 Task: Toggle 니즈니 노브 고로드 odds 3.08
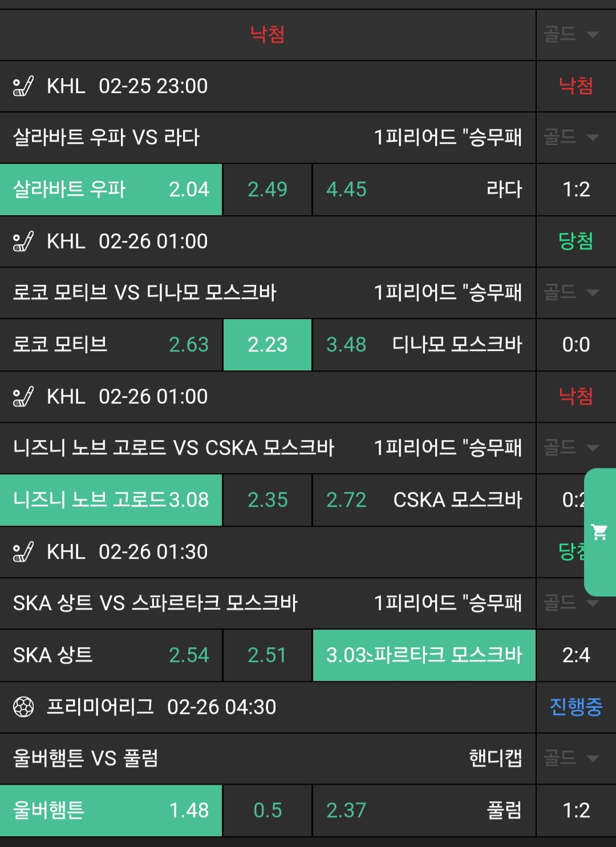(x=111, y=500)
